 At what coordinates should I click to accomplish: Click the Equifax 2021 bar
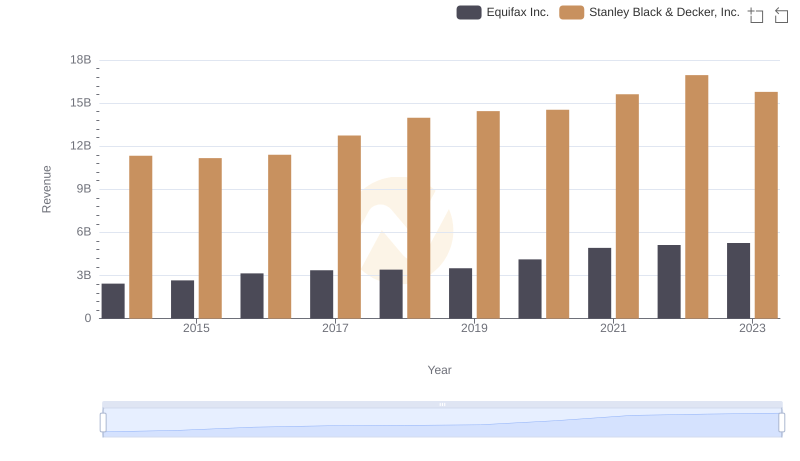(599, 283)
